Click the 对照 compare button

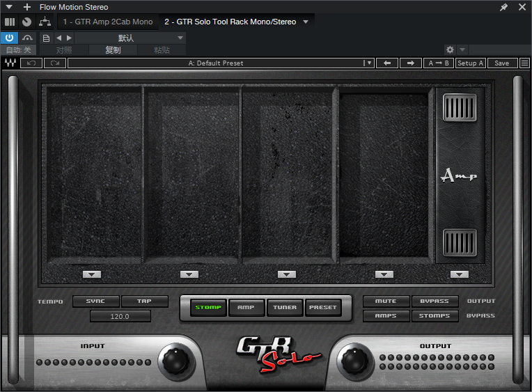(64, 50)
